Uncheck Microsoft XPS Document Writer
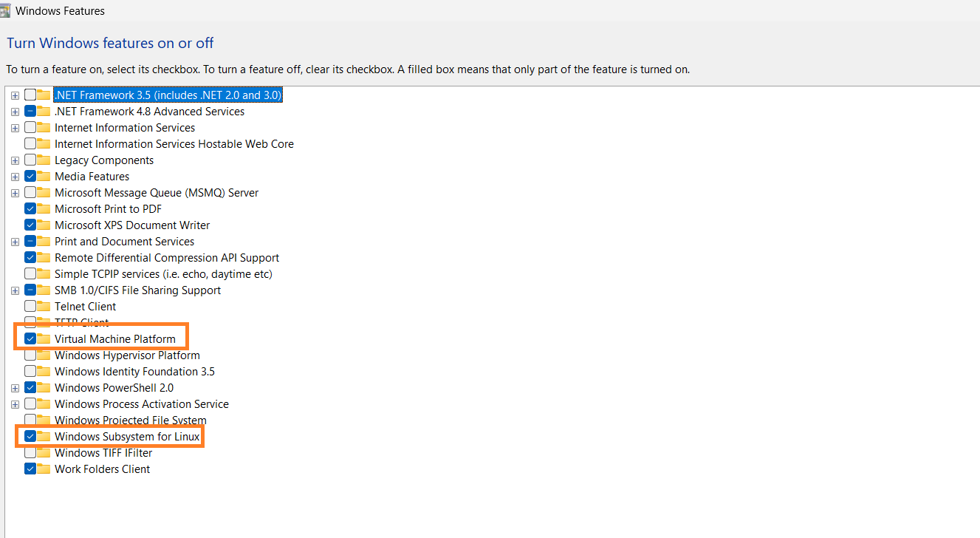Image resolution: width=980 pixels, height=538 pixels. (30, 225)
